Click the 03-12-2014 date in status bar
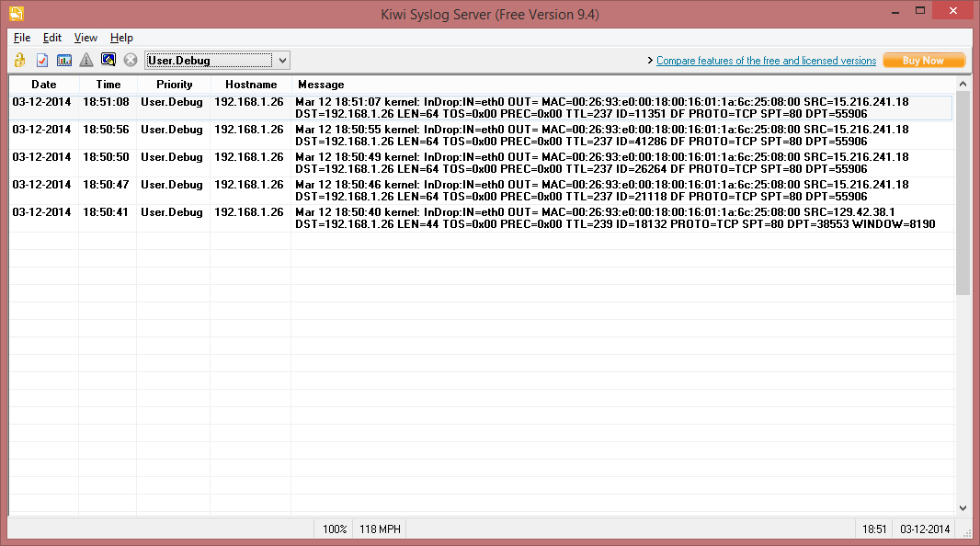The height and width of the screenshot is (546, 980). 925,529
